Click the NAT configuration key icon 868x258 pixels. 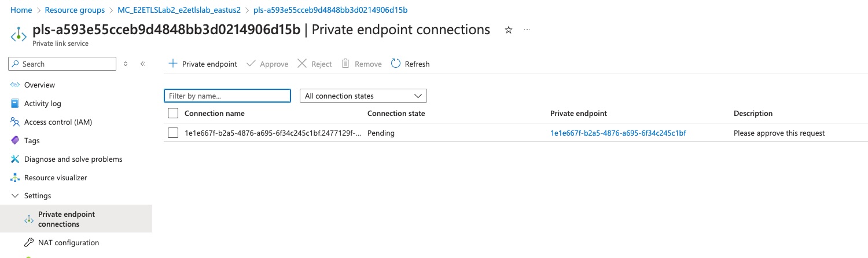tap(29, 242)
